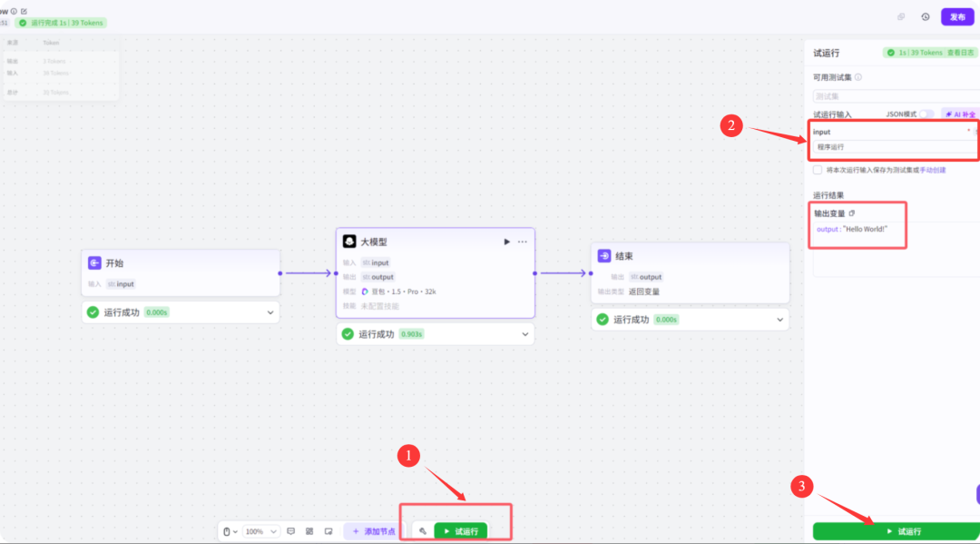Click the comment icon in bottom toolbar
This screenshot has height=544, width=980.
(291, 531)
